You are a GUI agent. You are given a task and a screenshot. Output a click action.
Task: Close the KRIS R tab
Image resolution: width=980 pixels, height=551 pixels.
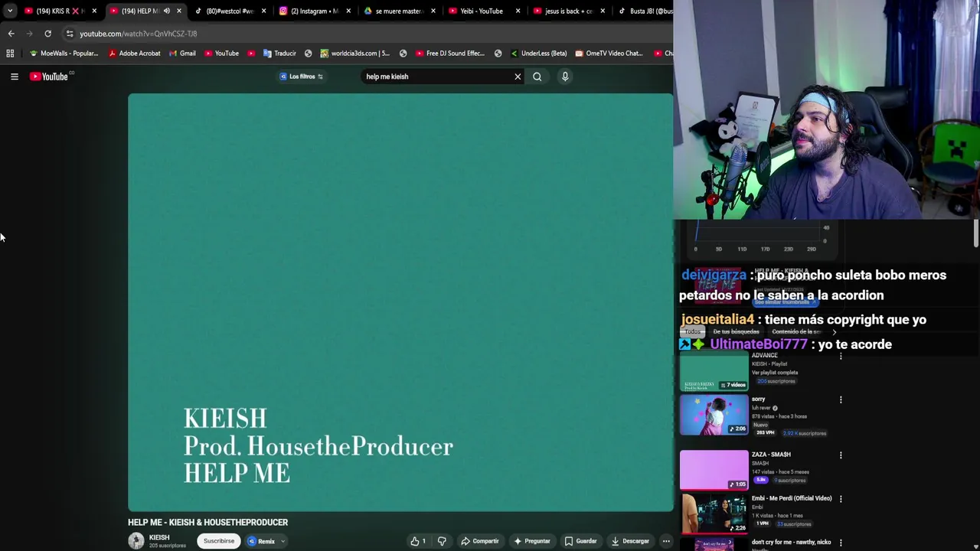94,11
